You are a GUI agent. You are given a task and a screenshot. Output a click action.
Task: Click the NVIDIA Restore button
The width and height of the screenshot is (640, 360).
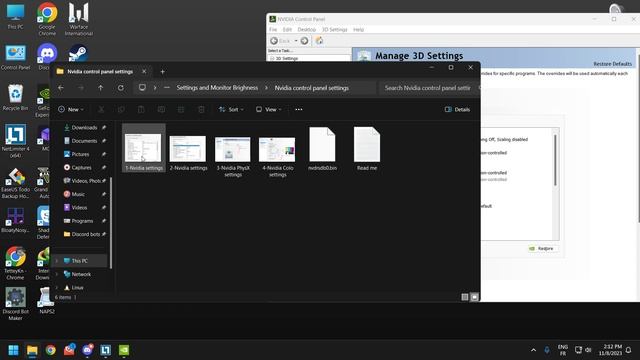pyautogui.click(x=542, y=249)
